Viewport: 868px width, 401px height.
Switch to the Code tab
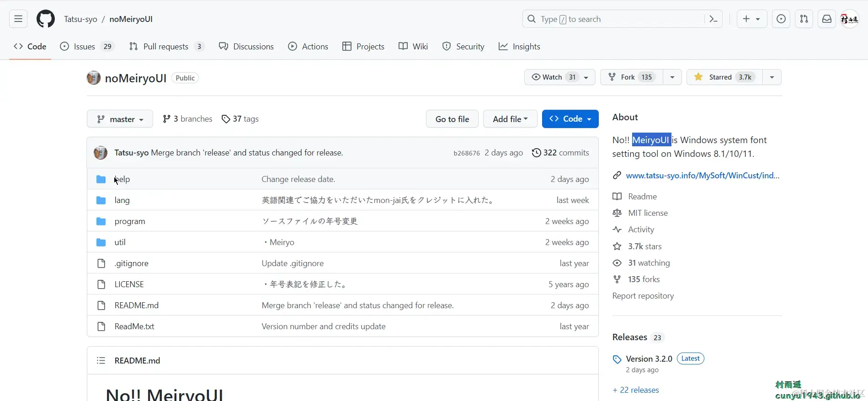click(x=30, y=47)
